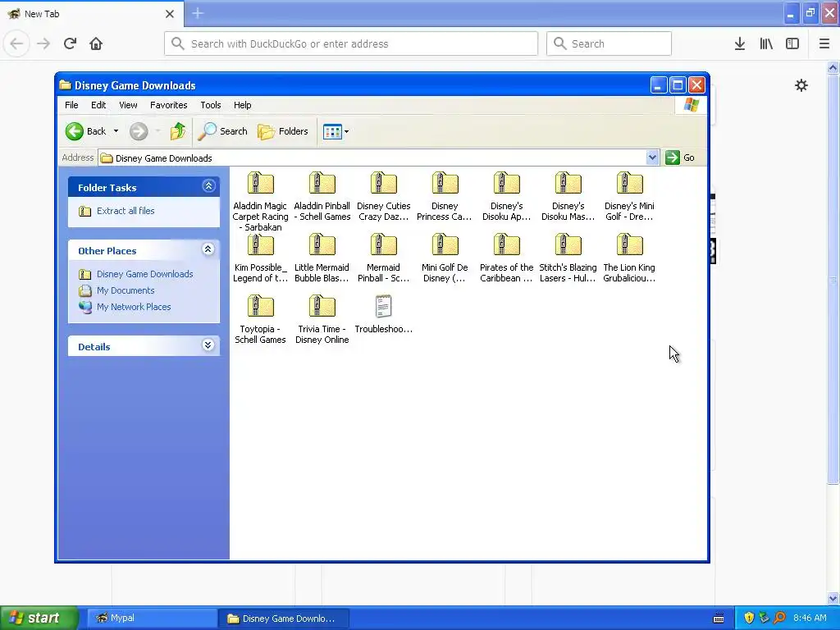Toggle the browser sidebar
Image resolution: width=840 pixels, height=630 pixels.
[x=792, y=43]
